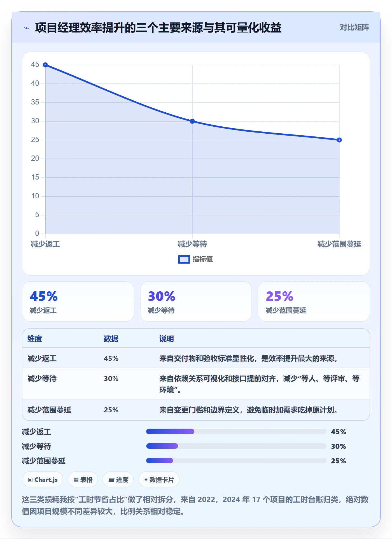Click the y-axis tick label 10
The height and width of the screenshot is (539, 392).
coord(35,196)
